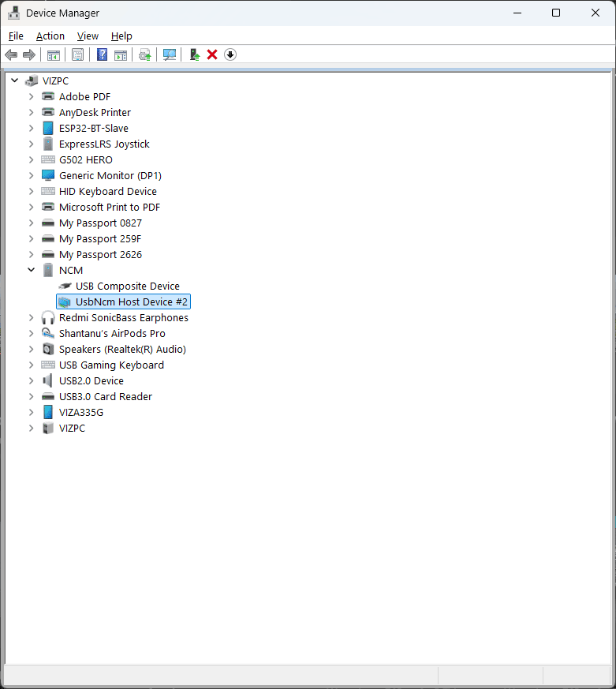Expand the G502 HERO node
This screenshot has width=616, height=689.
point(32,160)
